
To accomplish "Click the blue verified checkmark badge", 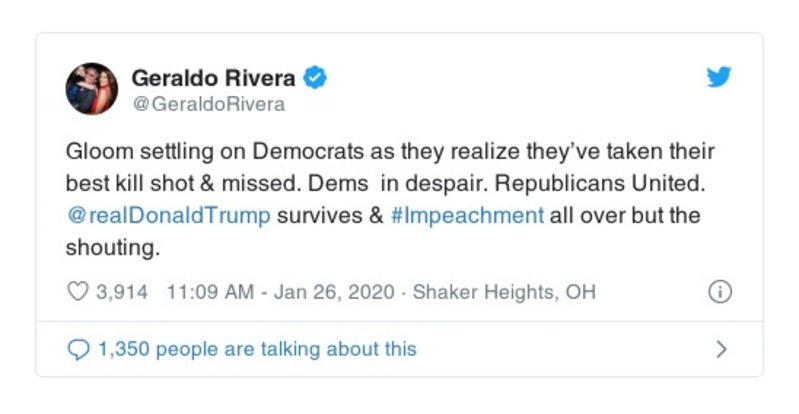I will [x=317, y=78].
